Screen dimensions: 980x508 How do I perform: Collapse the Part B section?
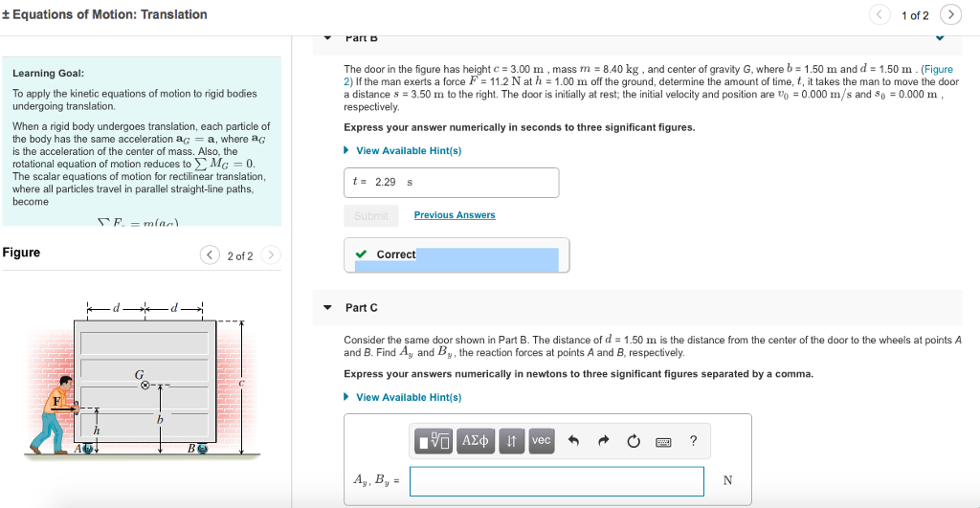327,38
